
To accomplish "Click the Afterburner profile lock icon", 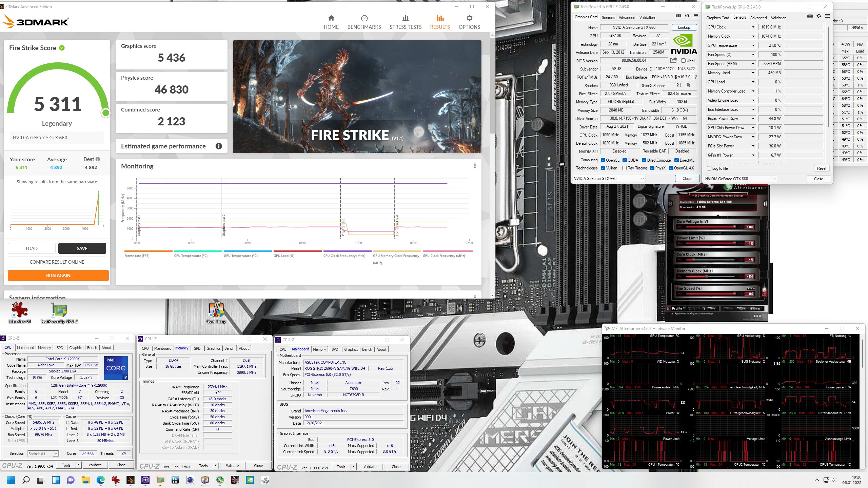I will tap(669, 308).
